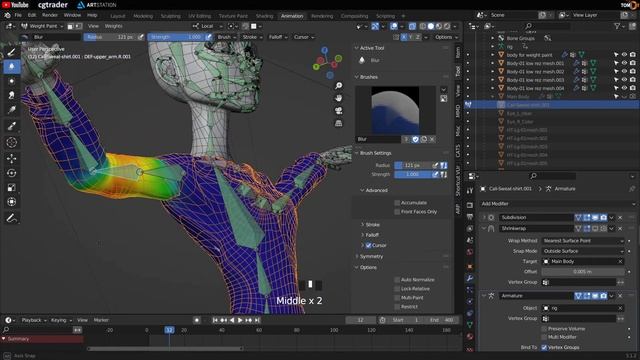
Task: Switch orthographic perspective with grid icon
Action: 338,123
